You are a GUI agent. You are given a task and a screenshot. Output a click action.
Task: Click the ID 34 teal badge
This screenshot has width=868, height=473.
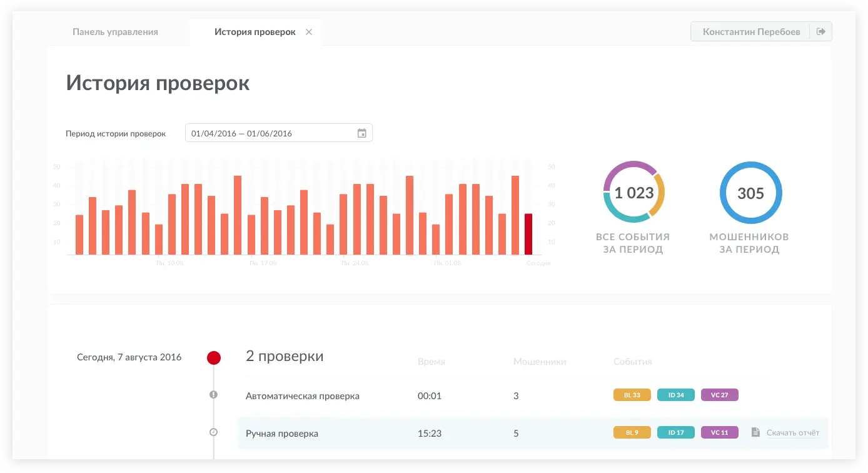(676, 395)
